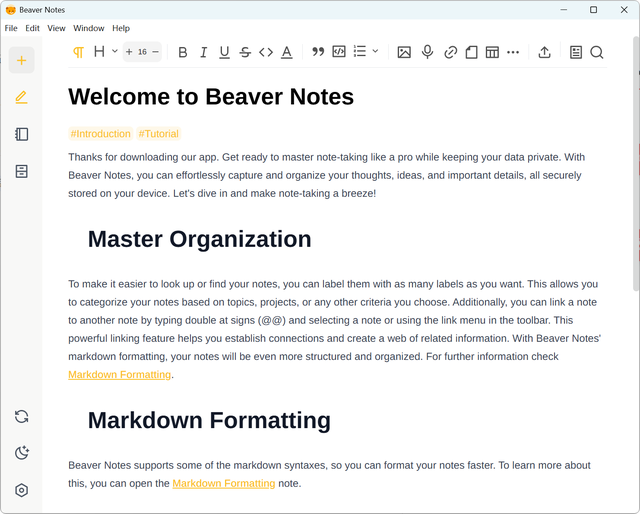Toggle reader mode icon
Viewport: 640px width, 514px height.
[x=576, y=52]
